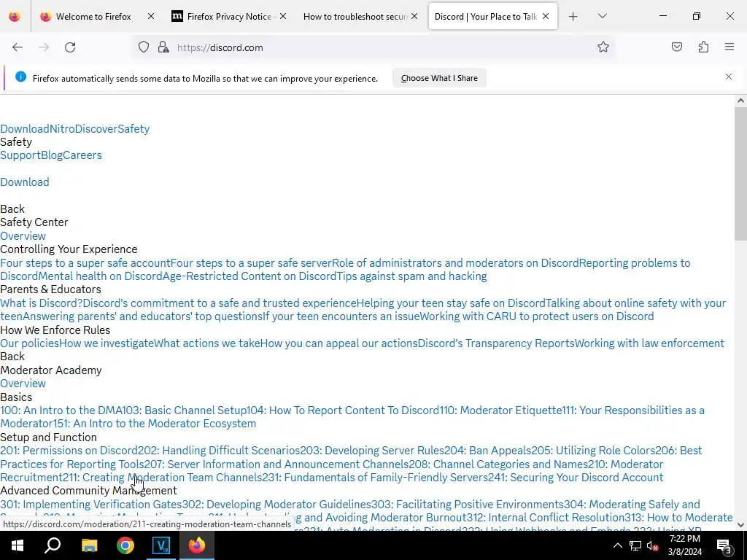Go back to previous page
Image resolution: width=747 pixels, height=560 pixels.
click(x=18, y=47)
